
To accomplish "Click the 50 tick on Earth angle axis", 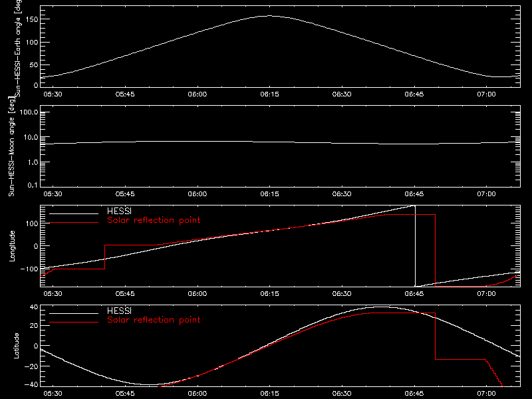I will click(34, 65).
